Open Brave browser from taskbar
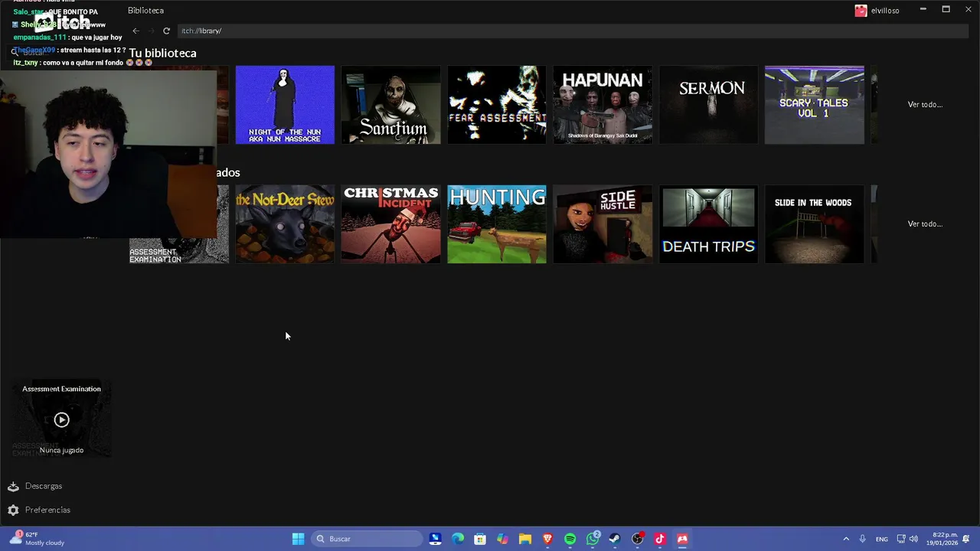980x551 pixels. (x=547, y=539)
